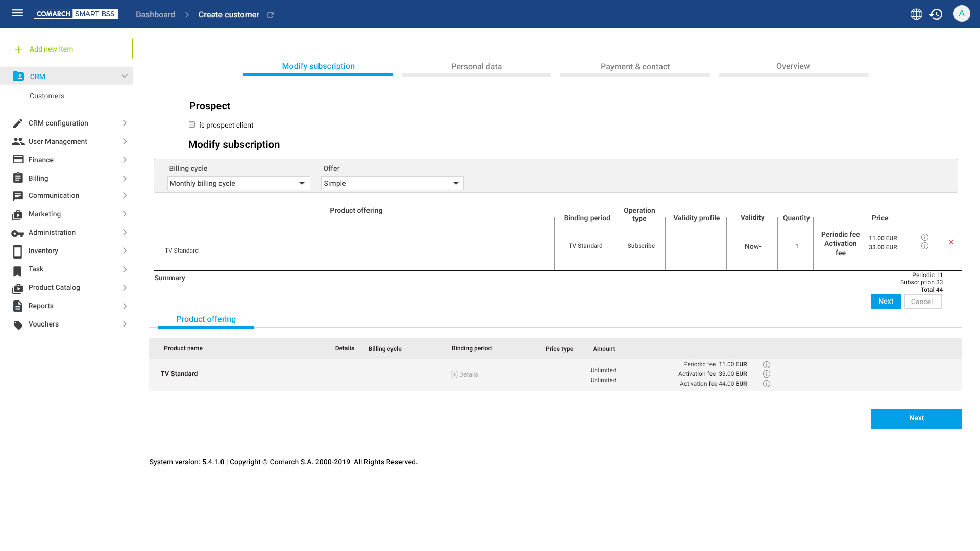Open the Offer dropdown set to Simple
Screen dimensions: 980x551
[x=392, y=183]
